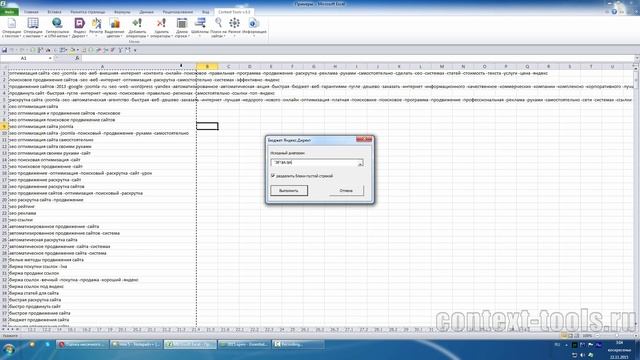
Task: Select cell 'белые методы продвижения сайта'
Action: tap(102, 260)
